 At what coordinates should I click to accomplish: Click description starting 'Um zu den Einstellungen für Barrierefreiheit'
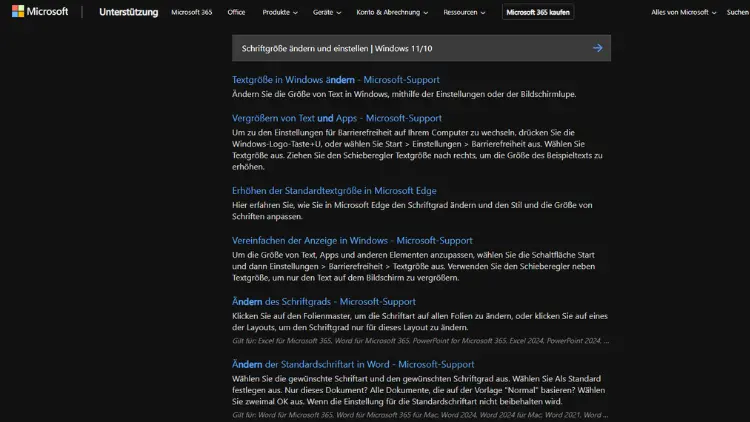click(x=418, y=150)
